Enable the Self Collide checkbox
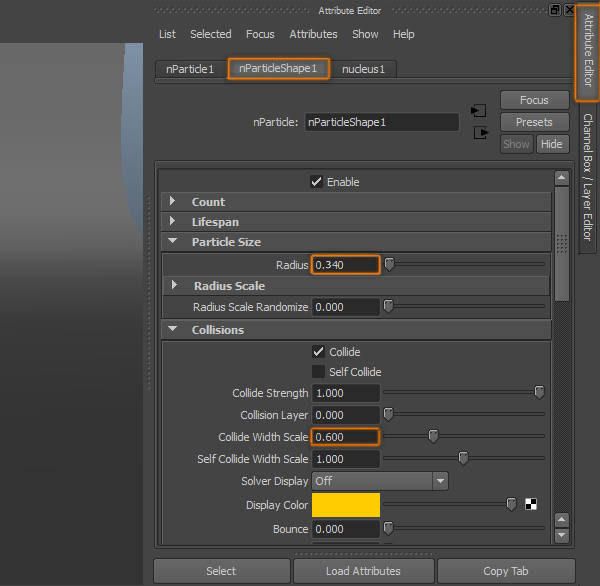Image resolution: width=600 pixels, height=586 pixels. tap(318, 372)
